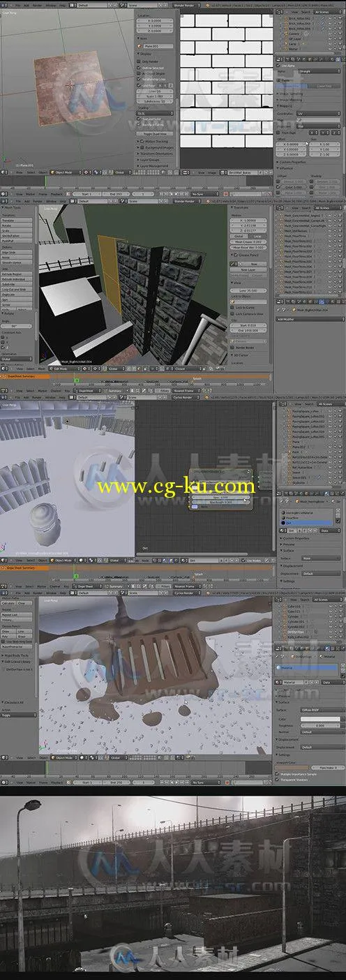The height and width of the screenshot is (980, 346).
Task: Toggle the Render Border checkbox
Action: click(x=232, y=348)
